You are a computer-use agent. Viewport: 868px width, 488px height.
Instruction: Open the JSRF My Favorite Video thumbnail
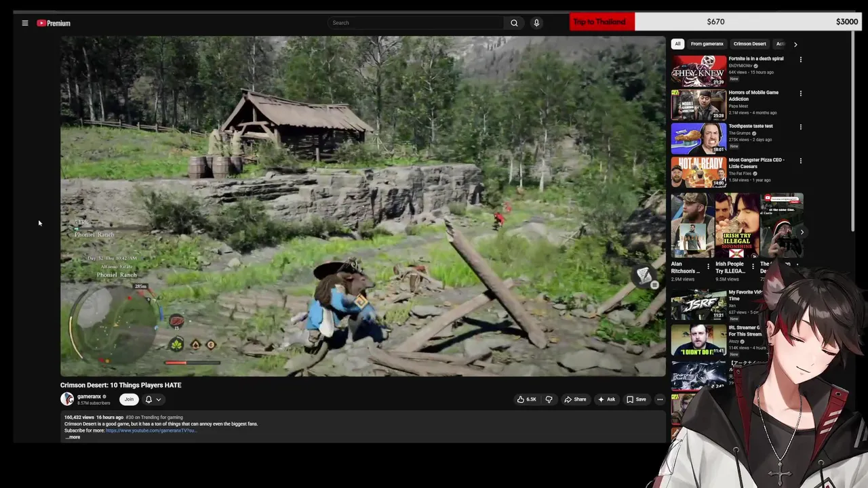tap(698, 304)
